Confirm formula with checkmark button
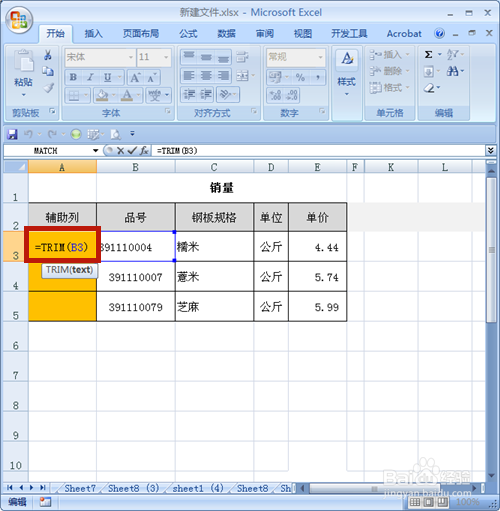The image size is (500, 511). pyautogui.click(x=132, y=151)
